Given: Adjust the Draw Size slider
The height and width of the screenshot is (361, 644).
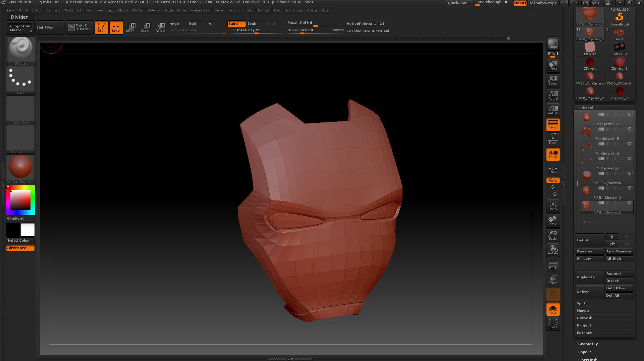Looking at the screenshot, I should [x=306, y=30].
